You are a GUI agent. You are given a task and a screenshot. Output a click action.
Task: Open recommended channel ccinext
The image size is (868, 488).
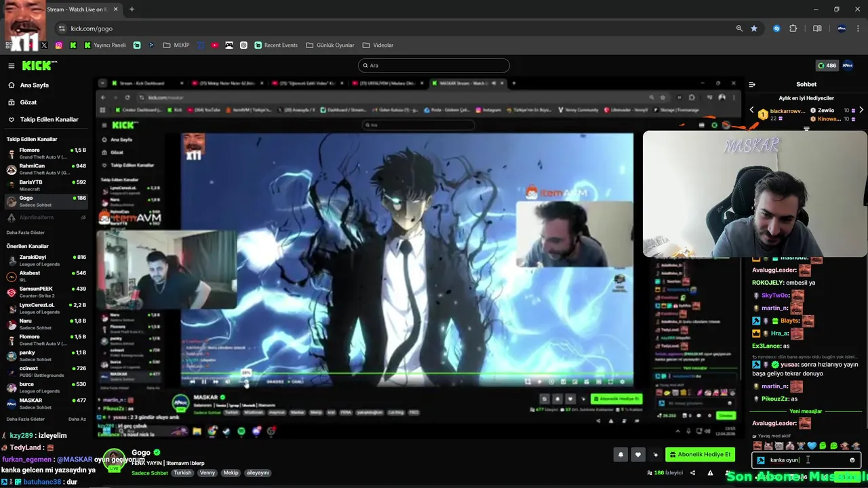[45, 371]
